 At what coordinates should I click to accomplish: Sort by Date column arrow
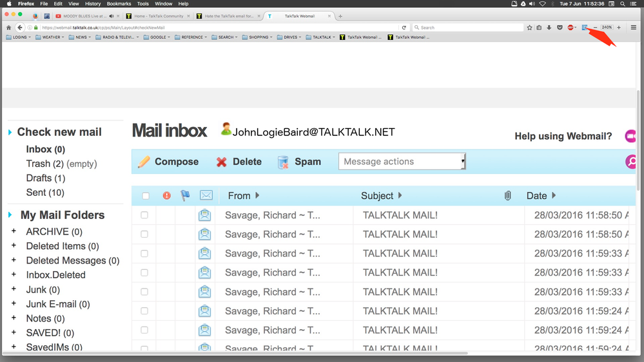554,195
